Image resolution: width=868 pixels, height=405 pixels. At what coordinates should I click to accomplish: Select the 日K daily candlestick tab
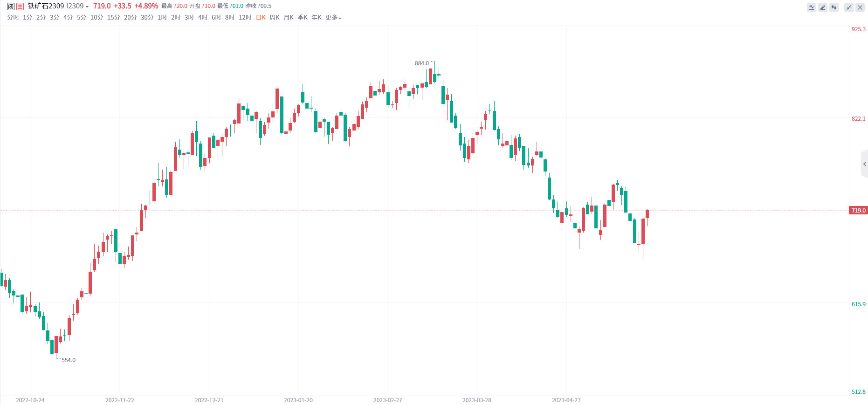261,18
